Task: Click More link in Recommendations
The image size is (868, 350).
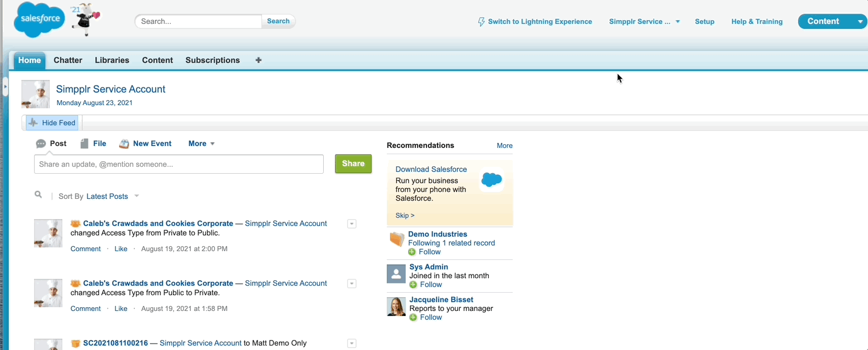Action: (505, 145)
